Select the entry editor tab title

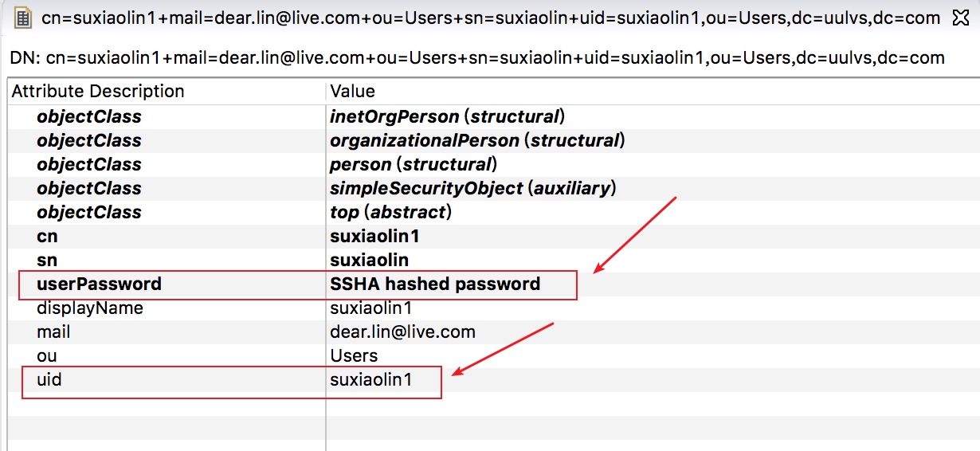pyautogui.click(x=490, y=18)
